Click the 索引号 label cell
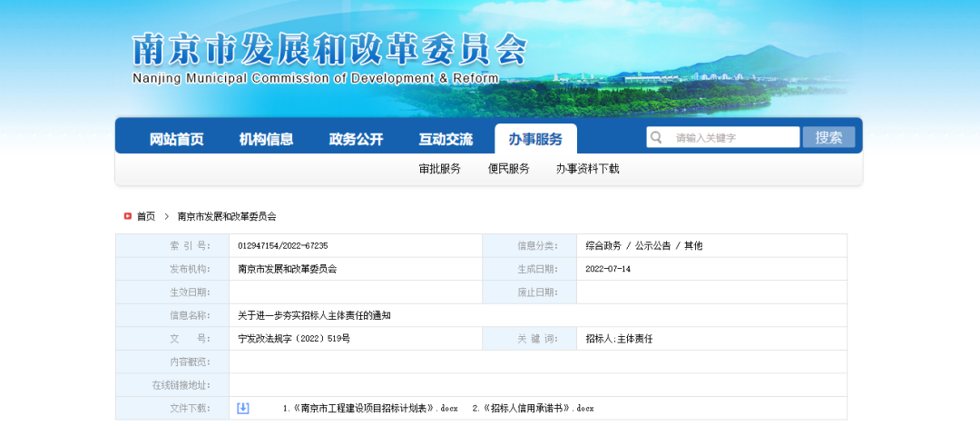The image size is (980, 426). (x=172, y=246)
